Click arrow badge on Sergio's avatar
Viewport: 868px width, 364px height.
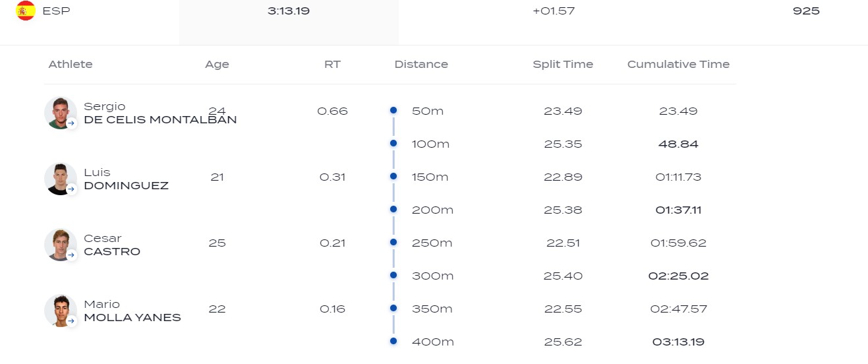(x=71, y=123)
